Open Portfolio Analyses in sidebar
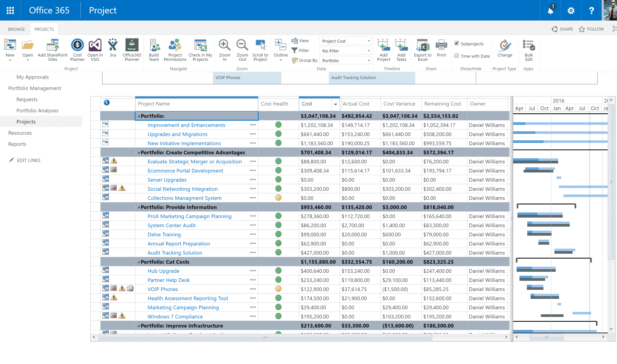The image size is (617, 364). click(x=37, y=111)
